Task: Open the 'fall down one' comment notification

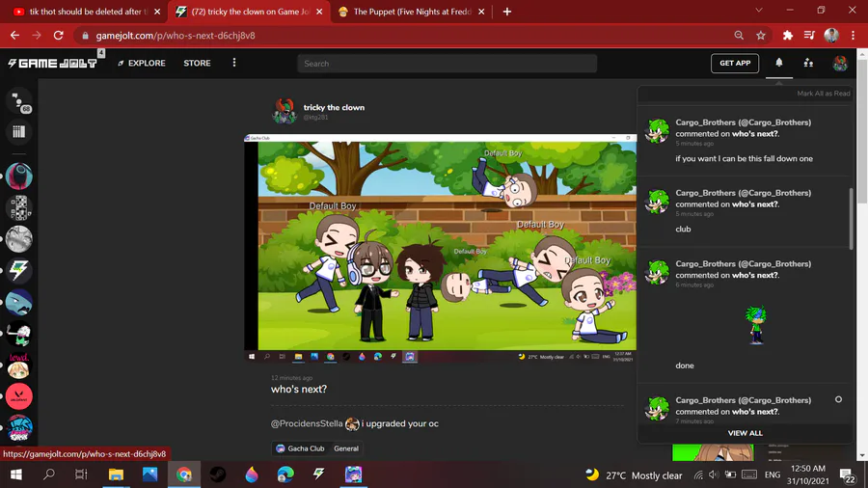Action: 744,141
